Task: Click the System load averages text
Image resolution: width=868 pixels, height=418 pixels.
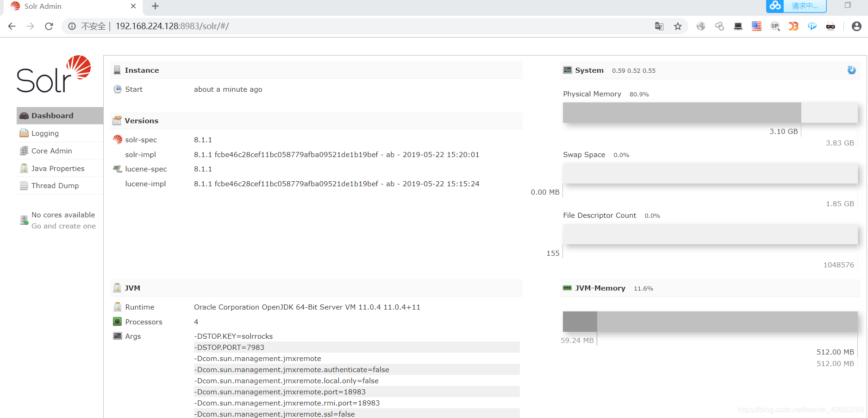Action: [634, 71]
